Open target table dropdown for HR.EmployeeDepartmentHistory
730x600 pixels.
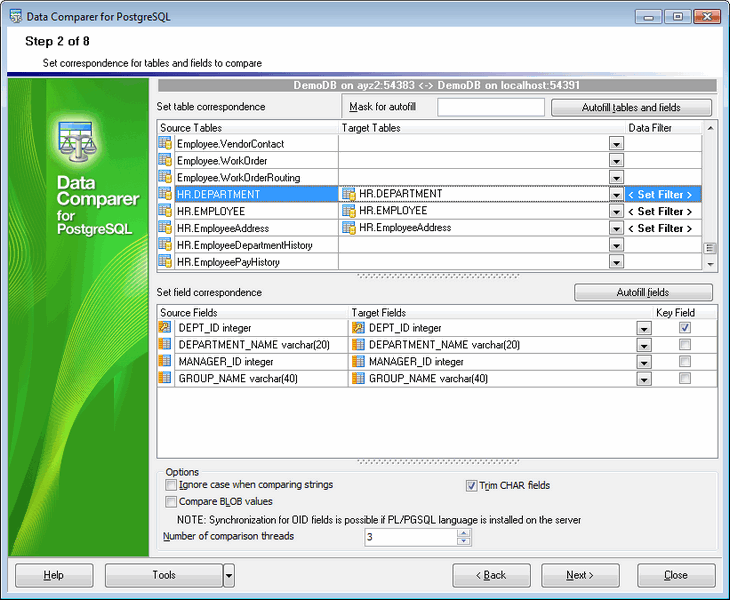click(x=616, y=245)
